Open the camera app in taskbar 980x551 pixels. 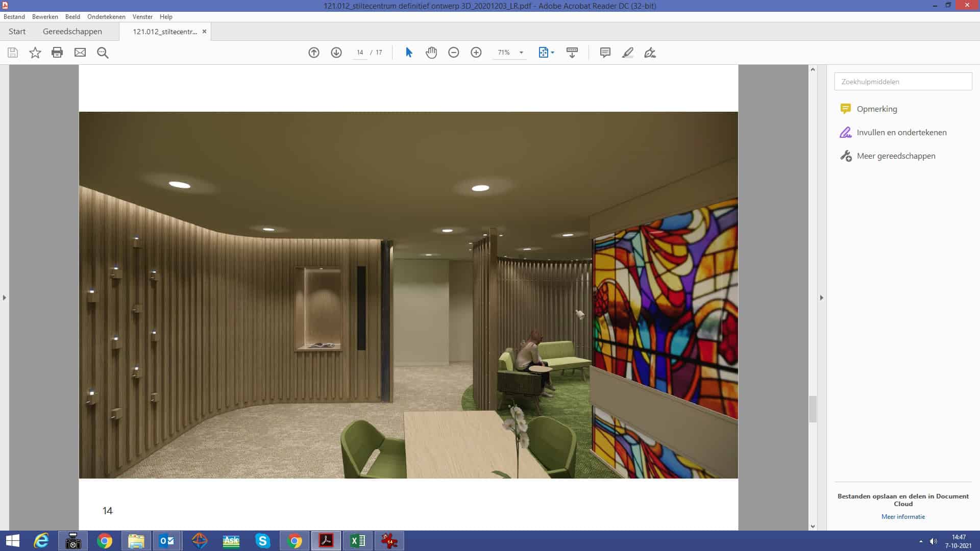[x=73, y=541]
